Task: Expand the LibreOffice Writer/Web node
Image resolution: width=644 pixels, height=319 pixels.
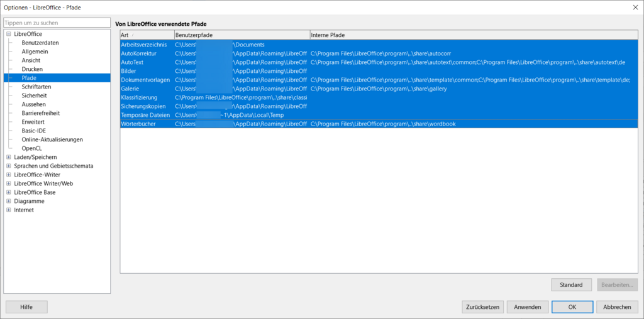Action: point(9,184)
